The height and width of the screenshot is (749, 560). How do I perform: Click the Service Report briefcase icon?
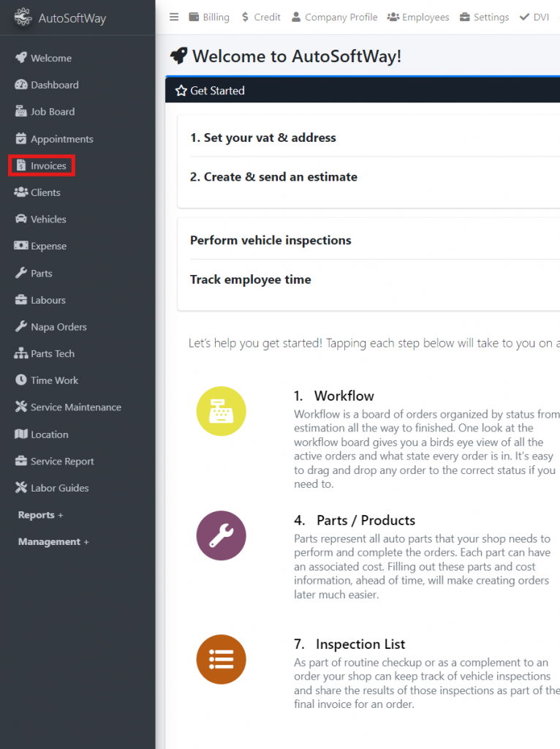[21, 461]
